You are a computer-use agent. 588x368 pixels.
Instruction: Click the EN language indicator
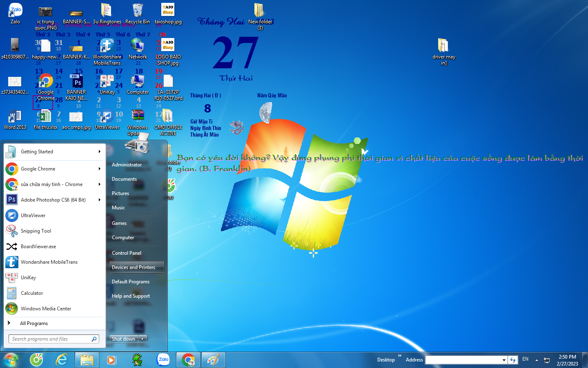pyautogui.click(x=525, y=359)
